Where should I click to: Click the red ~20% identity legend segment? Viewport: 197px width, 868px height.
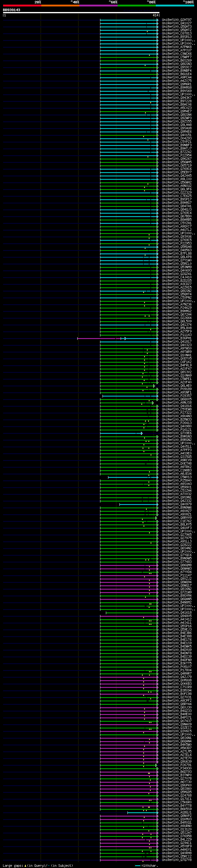pyautogui.click(x=22, y=6)
